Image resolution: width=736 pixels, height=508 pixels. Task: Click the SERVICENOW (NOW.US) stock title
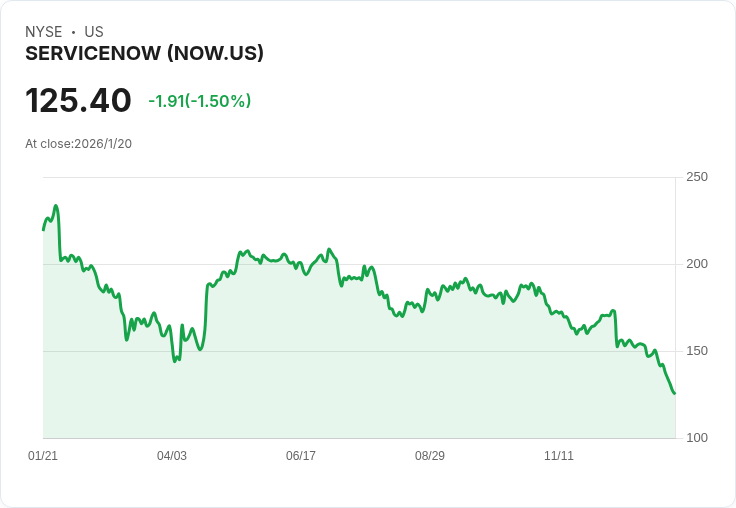pyautogui.click(x=144, y=54)
